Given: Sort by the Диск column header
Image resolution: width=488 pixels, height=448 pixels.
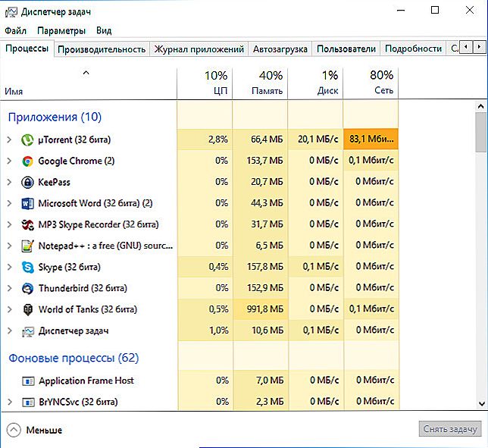Looking at the screenshot, I should pyautogui.click(x=315, y=83).
